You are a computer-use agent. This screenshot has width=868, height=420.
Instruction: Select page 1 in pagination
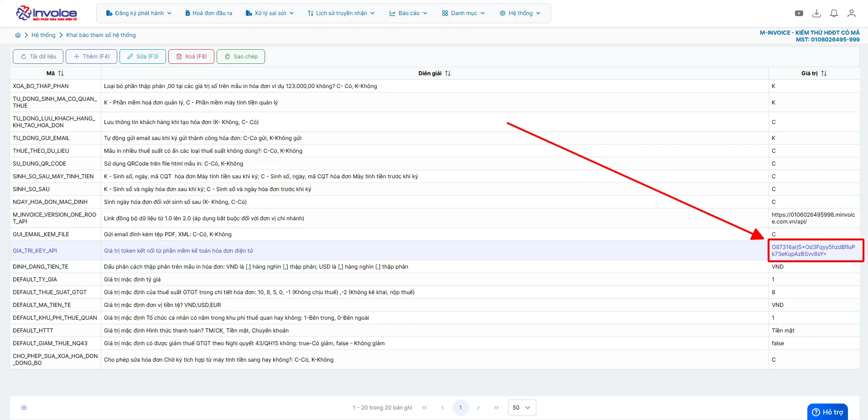tap(461, 408)
